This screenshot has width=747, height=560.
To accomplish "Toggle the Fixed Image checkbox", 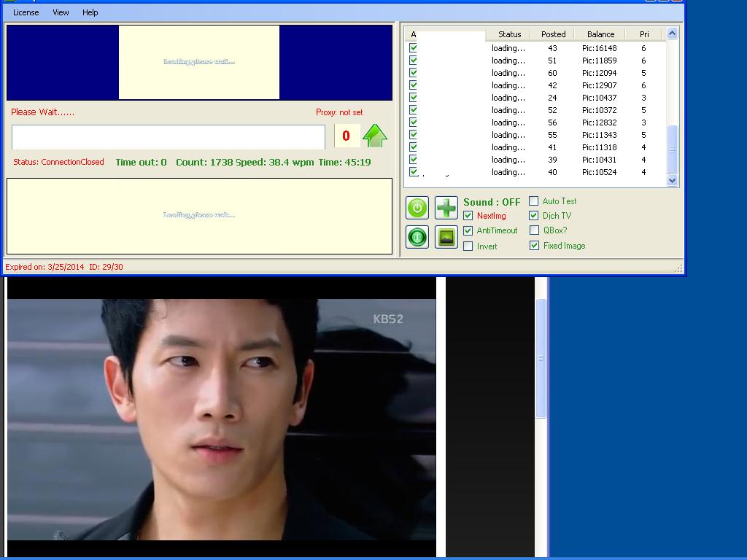I will tap(534, 245).
